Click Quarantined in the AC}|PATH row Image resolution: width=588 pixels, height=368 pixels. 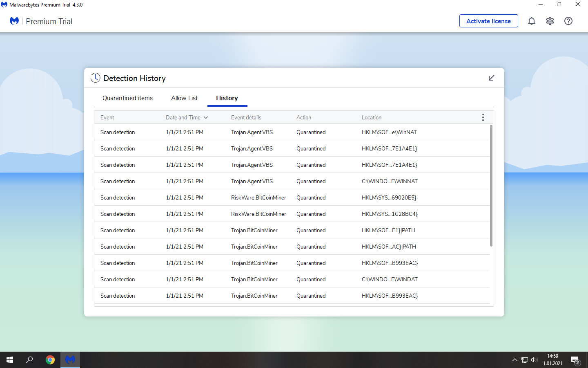click(x=311, y=247)
